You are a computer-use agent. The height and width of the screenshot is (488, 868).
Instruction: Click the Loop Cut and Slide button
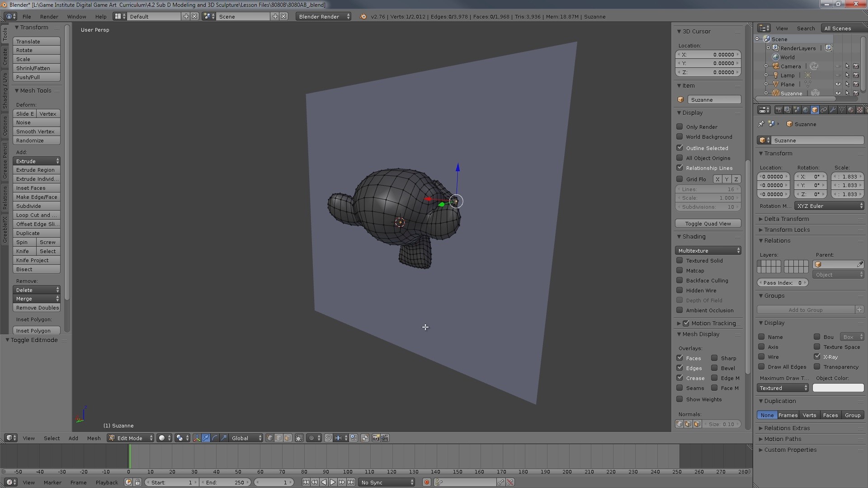37,215
